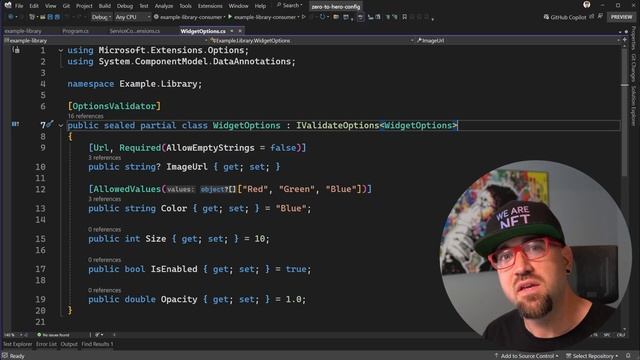Click 0 references above Size property
The image size is (640, 360).
(x=104, y=229)
